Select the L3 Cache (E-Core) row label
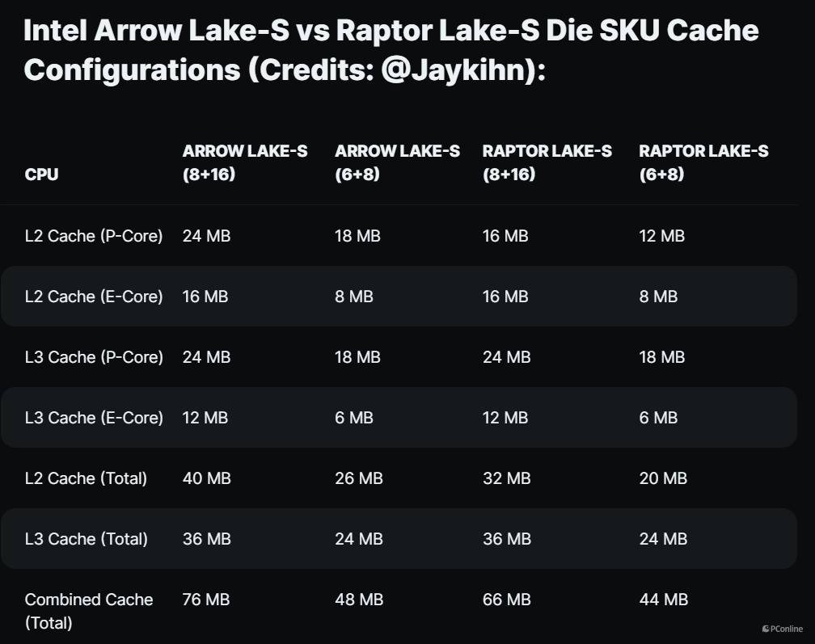Screen dimensions: 815x644 94,418
